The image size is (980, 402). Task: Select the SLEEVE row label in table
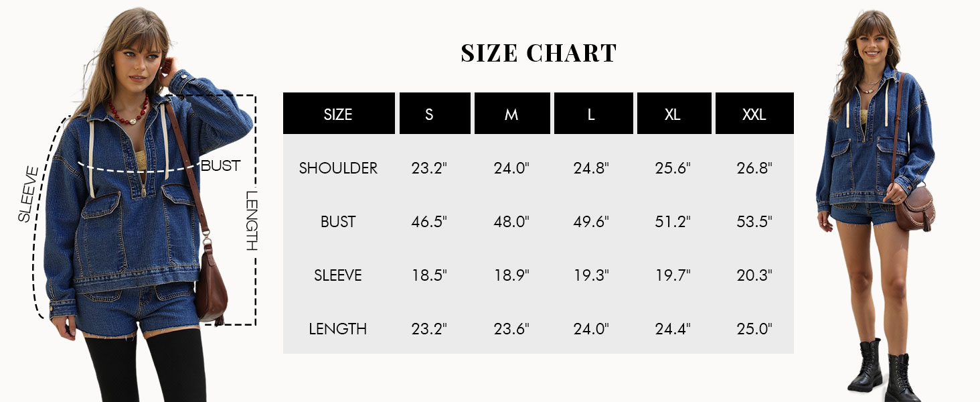tap(338, 275)
